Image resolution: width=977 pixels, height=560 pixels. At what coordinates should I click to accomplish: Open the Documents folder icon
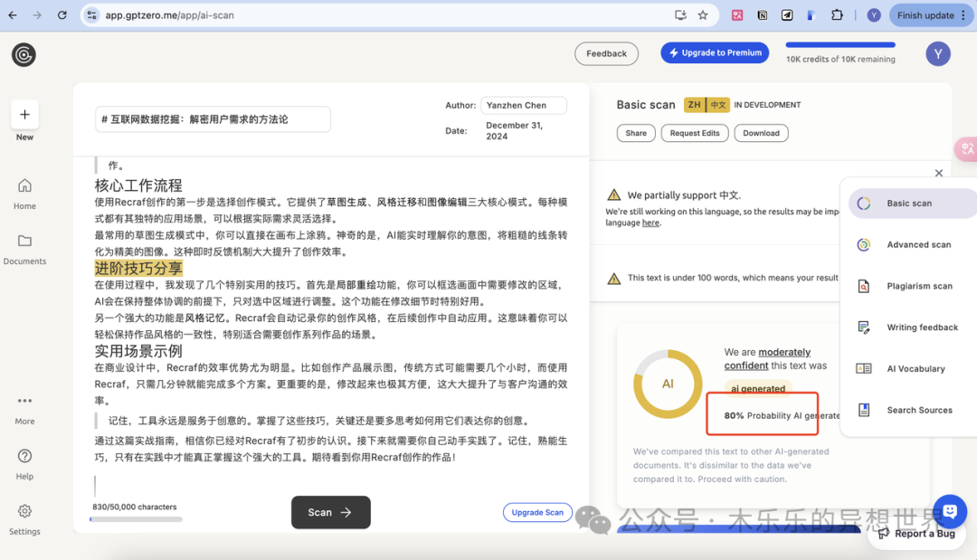coord(24,241)
